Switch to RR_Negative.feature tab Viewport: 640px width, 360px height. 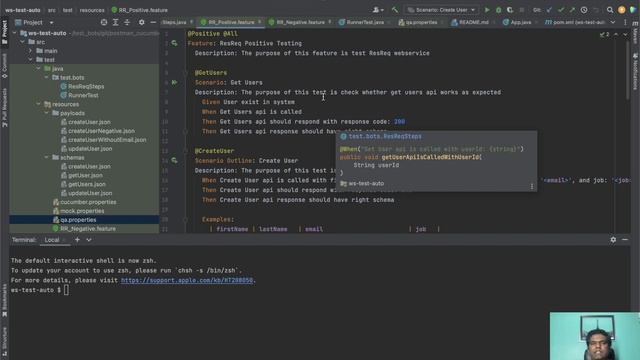coord(300,22)
